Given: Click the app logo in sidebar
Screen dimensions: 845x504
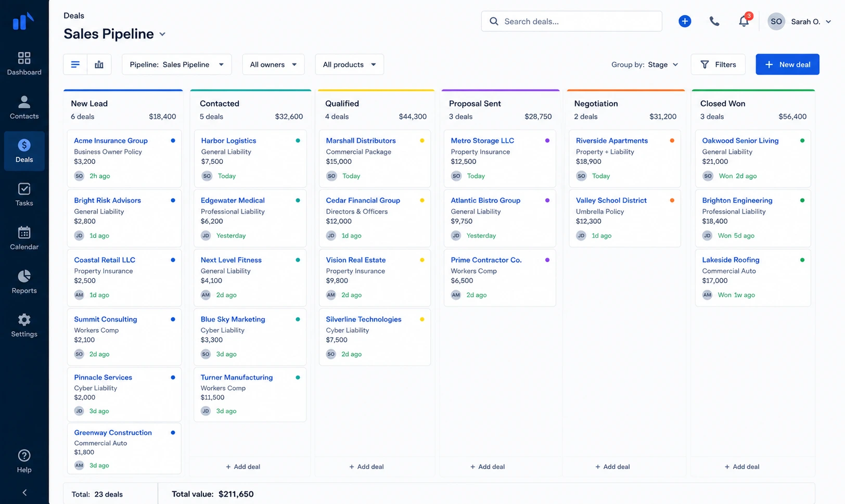Looking at the screenshot, I should tap(23, 21).
